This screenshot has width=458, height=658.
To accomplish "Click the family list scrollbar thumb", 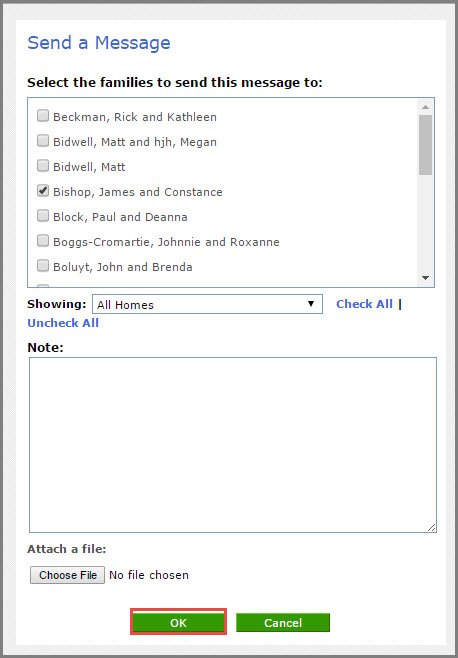I will coord(425,145).
